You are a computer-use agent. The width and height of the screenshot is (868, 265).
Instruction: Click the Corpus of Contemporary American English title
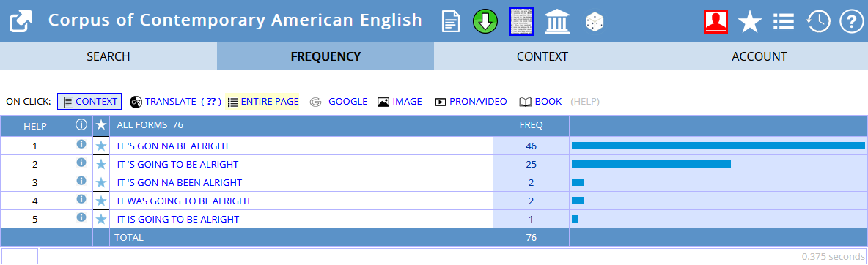pyautogui.click(x=235, y=20)
